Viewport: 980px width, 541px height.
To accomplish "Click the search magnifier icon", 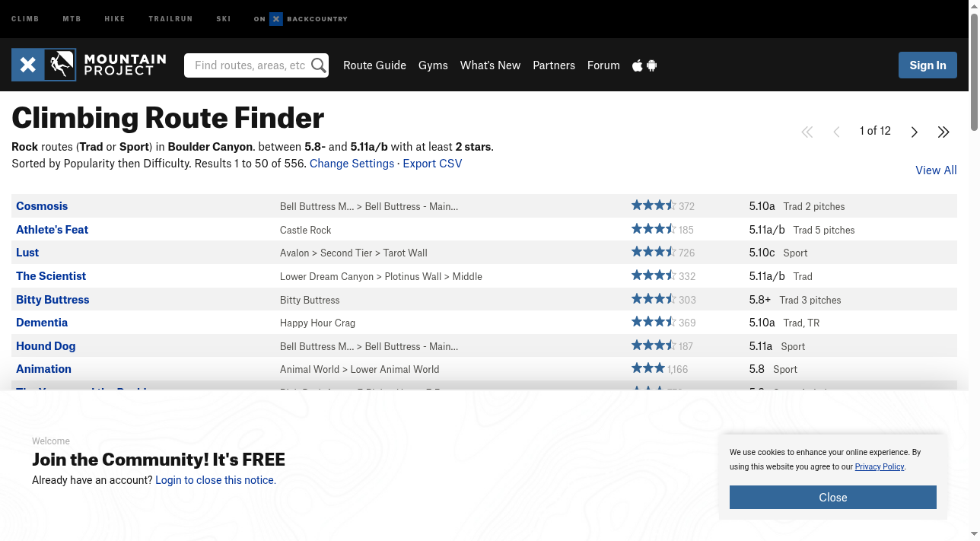I will [x=319, y=65].
